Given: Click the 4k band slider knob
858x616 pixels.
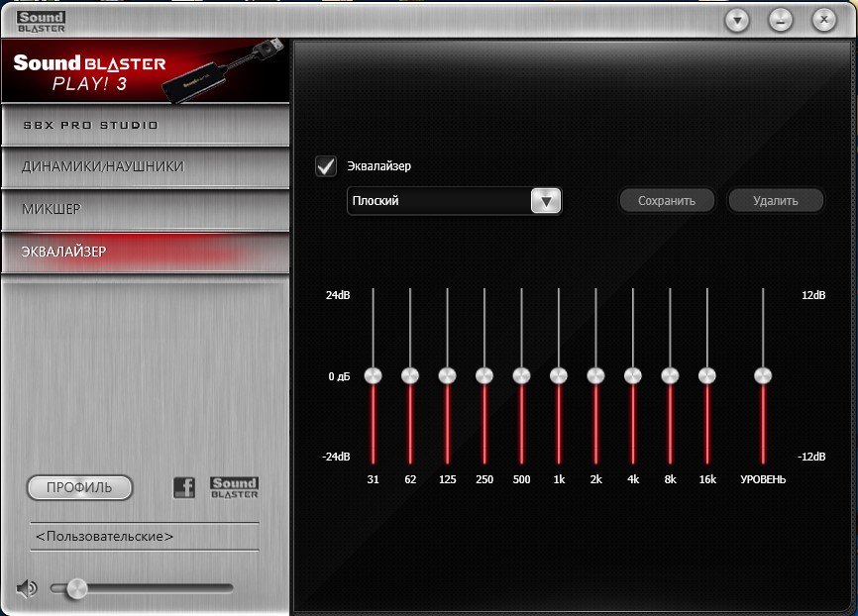Looking at the screenshot, I should click(633, 375).
